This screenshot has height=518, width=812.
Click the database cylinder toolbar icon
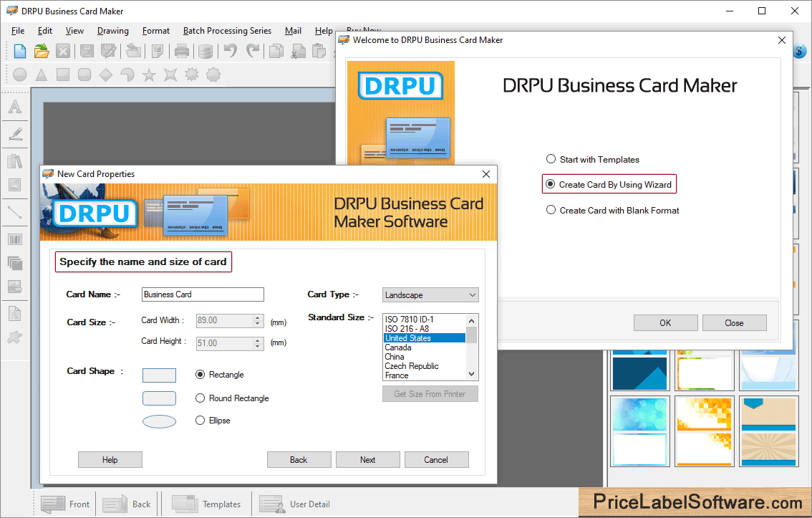206,51
